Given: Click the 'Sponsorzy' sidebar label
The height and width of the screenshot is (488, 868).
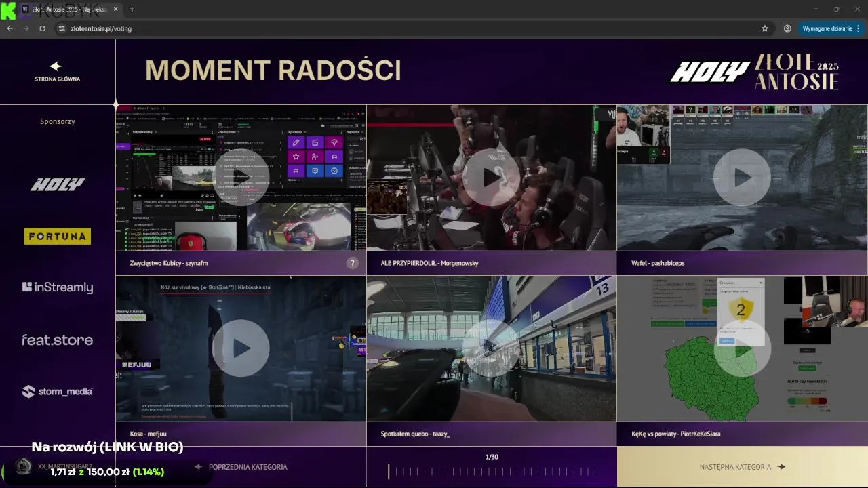Looking at the screenshot, I should [x=58, y=121].
